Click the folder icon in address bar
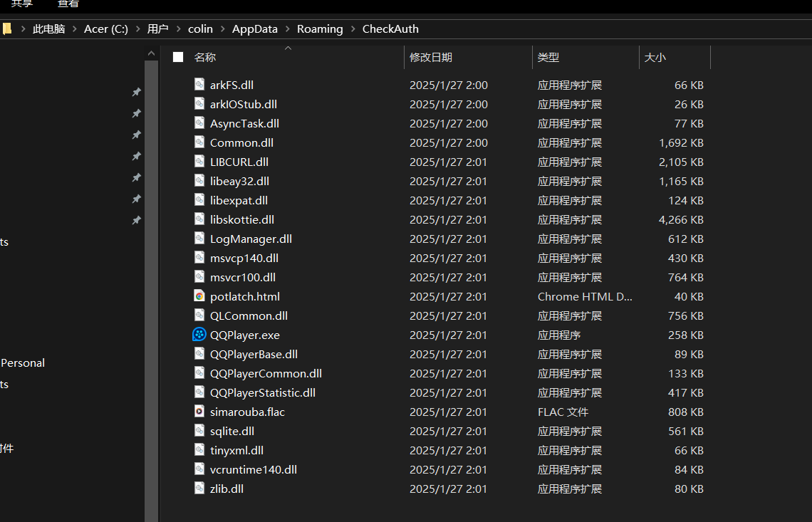This screenshot has width=812, height=522. 7,29
